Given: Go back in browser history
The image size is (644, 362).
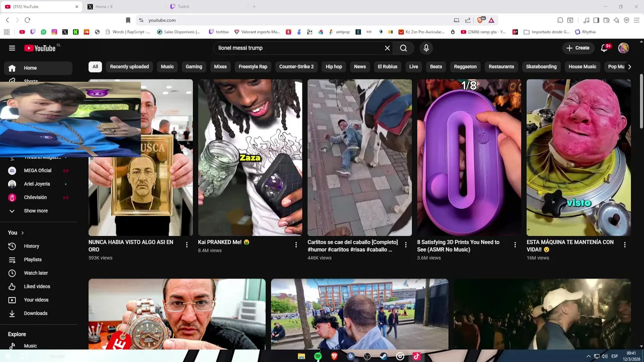Looking at the screenshot, I should click(7, 20).
